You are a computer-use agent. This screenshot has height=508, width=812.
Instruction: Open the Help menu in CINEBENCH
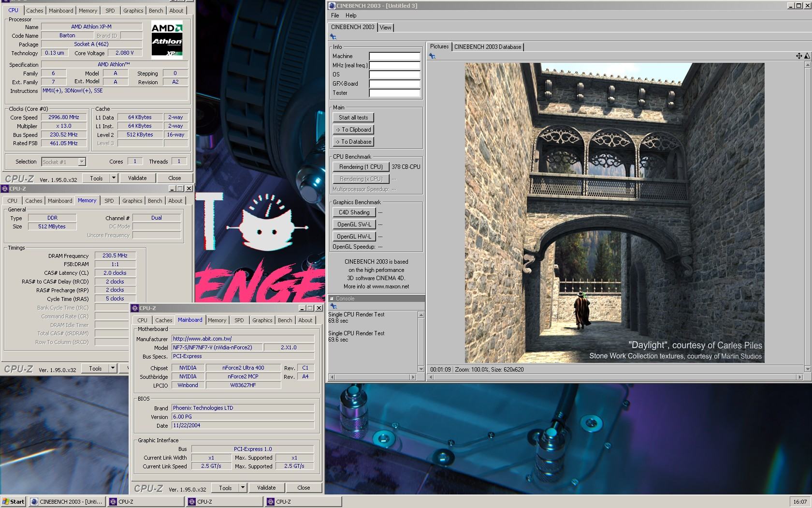coord(351,15)
